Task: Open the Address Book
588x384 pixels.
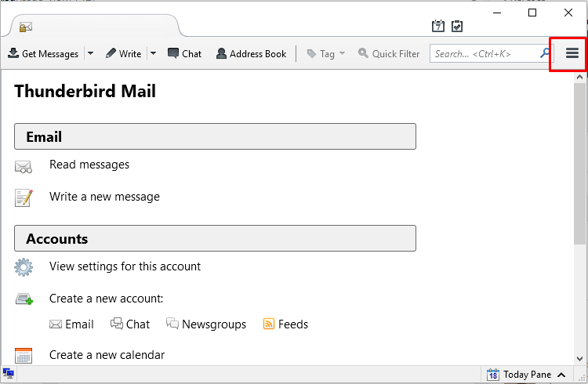Action: coord(251,53)
